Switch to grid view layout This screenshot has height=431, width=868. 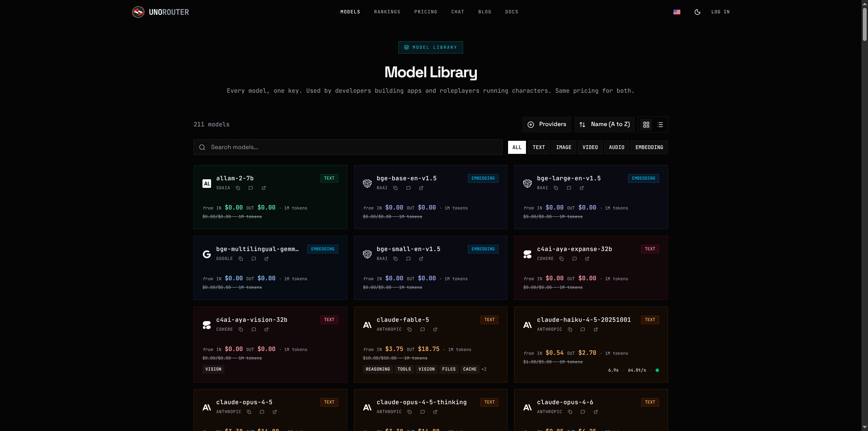646,125
